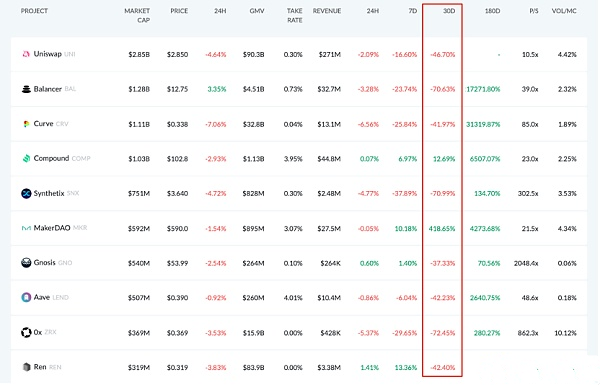This screenshot has width=600, height=385.
Task: Click the Aave logo icon
Action: click(26, 297)
